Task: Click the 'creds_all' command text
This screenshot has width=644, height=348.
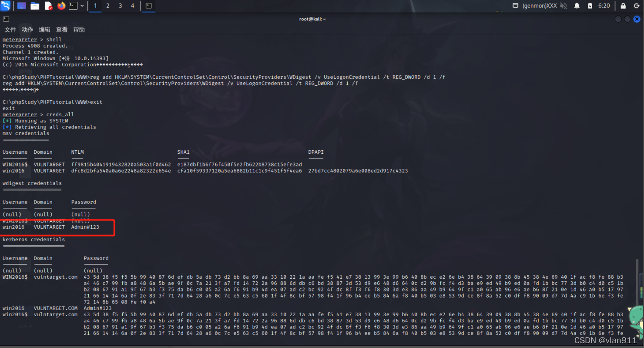Action: click(60, 115)
